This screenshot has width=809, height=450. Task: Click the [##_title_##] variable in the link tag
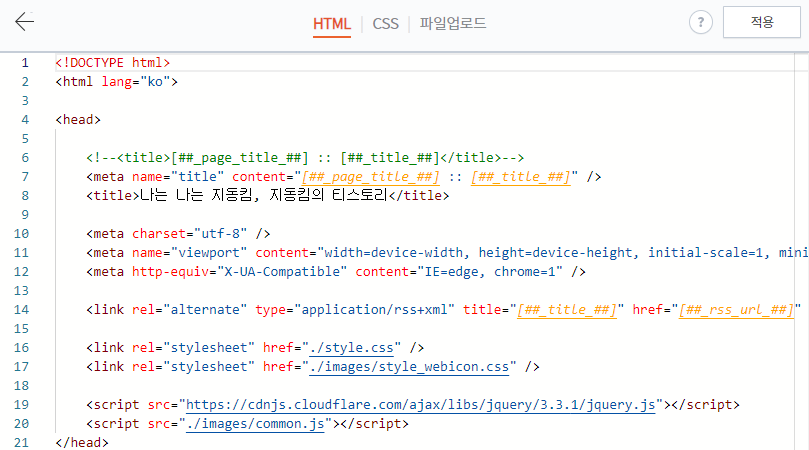click(567, 310)
